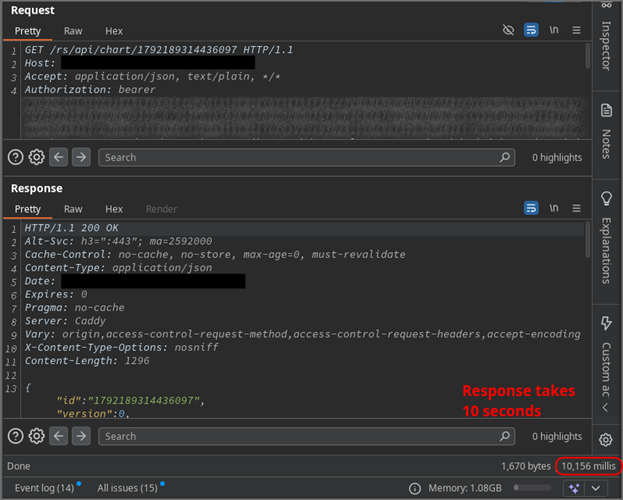
Task: Switch Response view to the Hex tab
Action: point(114,209)
